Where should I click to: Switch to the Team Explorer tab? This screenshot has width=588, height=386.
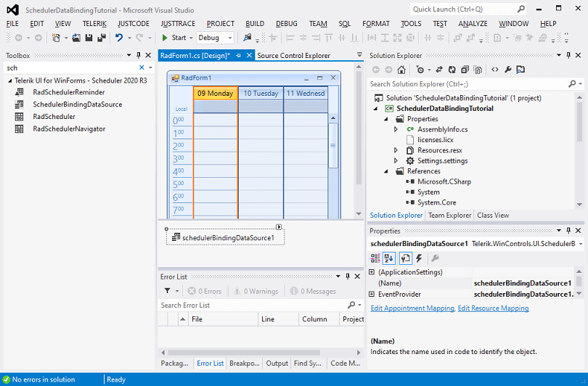click(x=449, y=215)
